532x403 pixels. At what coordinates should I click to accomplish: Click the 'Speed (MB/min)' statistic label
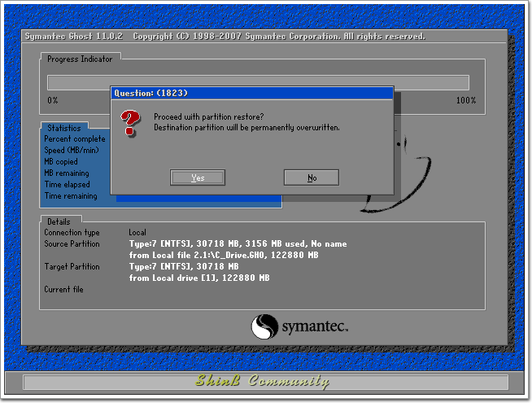(x=72, y=150)
